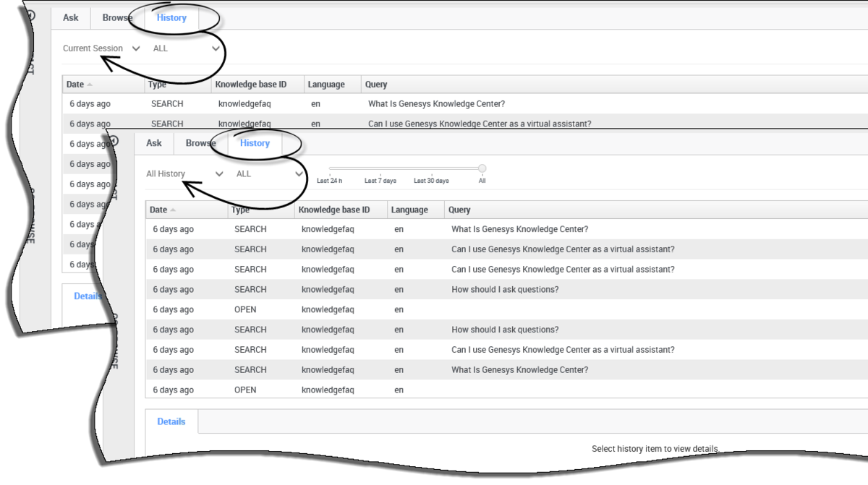Image resolution: width=868 pixels, height=485 pixels.
Task: Click 'What Is Genesys Knowledge Center?' in upper table
Action: pos(436,104)
